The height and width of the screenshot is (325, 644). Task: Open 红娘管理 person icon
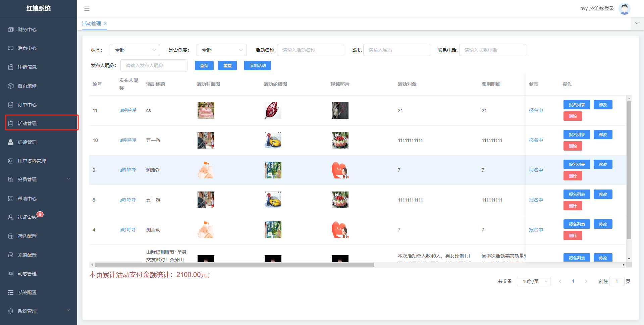tap(11, 142)
